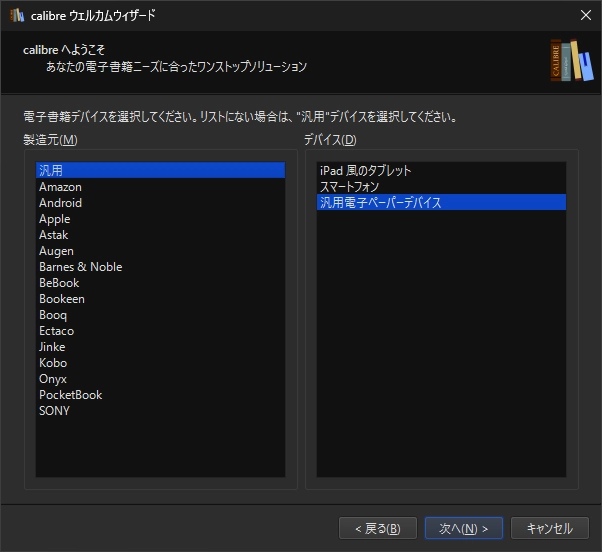Select PocketBook manufacturer
Screen dimensions: 602x552
160,395
